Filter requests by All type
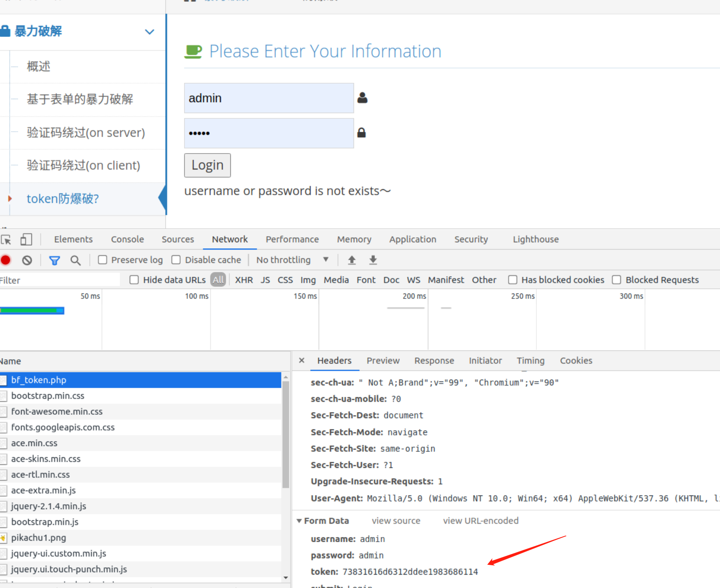This screenshot has width=720, height=588. coord(218,280)
